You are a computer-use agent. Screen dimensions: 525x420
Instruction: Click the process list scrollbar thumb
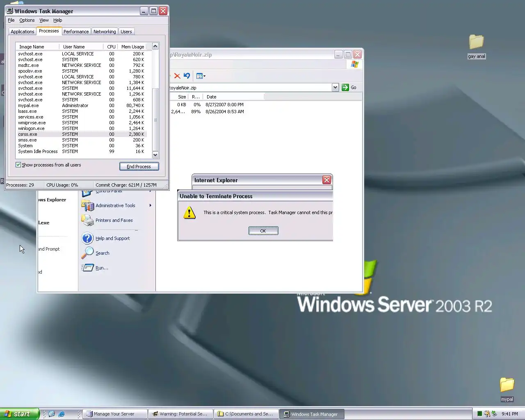(155, 119)
